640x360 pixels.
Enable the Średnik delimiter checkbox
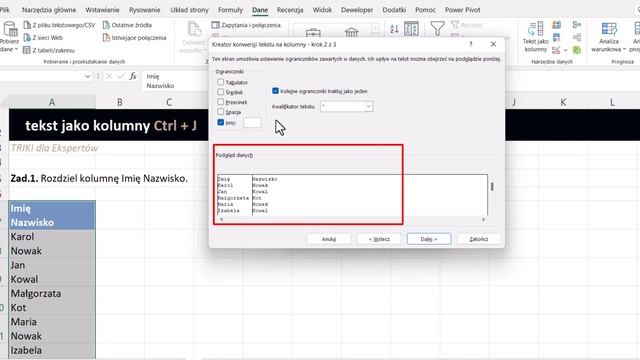point(221,92)
